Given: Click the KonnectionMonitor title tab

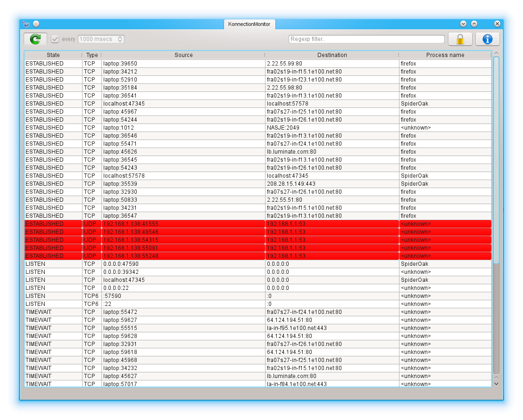Looking at the screenshot, I should [249, 24].
